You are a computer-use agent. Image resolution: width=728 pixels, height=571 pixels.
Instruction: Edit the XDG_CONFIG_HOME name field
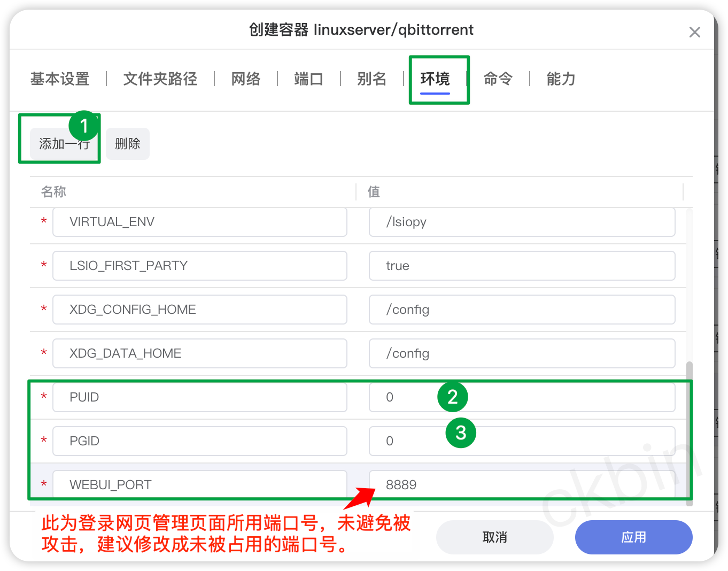tap(200, 310)
